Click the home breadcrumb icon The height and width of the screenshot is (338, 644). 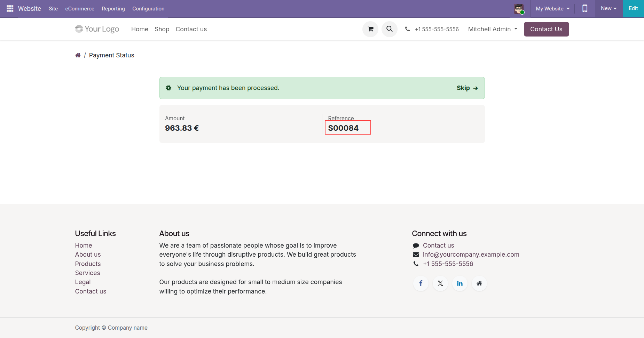(78, 55)
